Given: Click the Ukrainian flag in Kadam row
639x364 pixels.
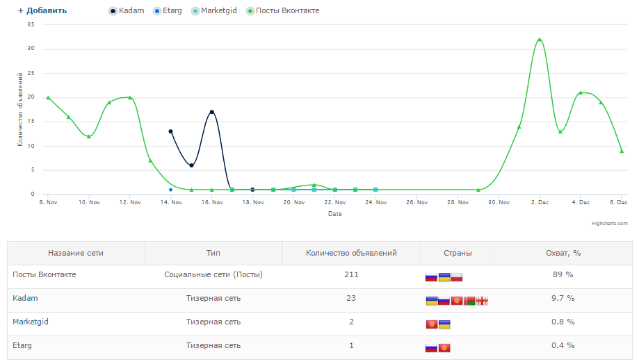Looking at the screenshot, I should click(x=432, y=301).
